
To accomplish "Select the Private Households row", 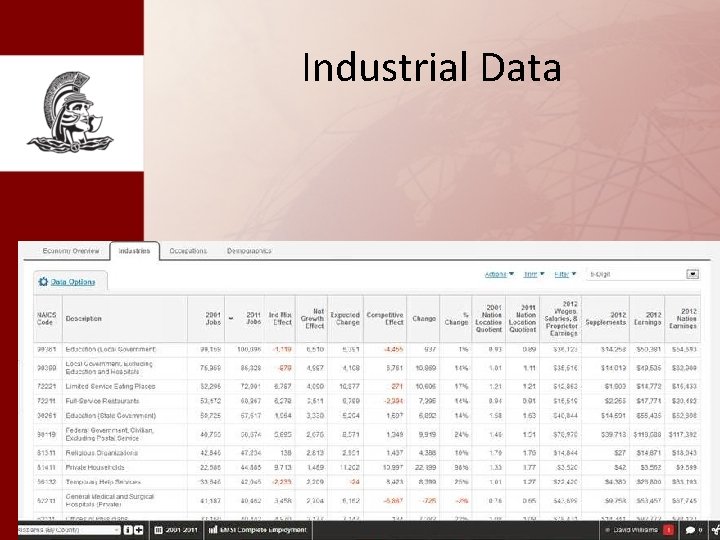I will pos(367,467).
